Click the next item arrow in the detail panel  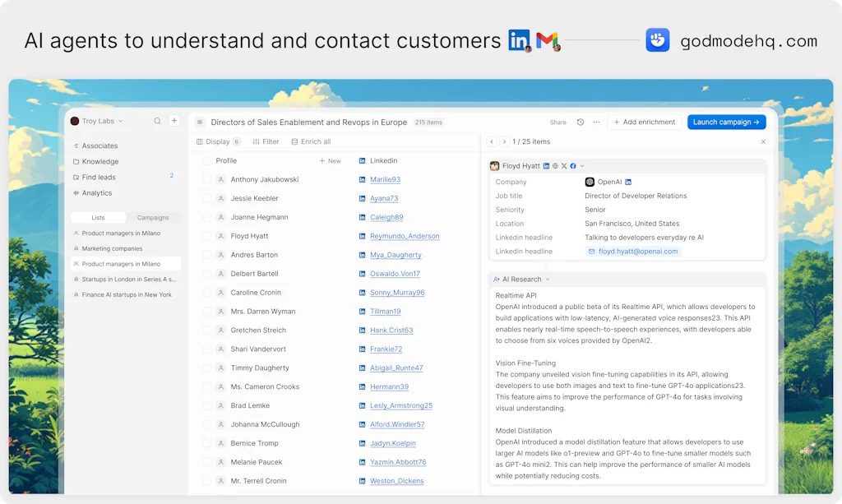(504, 141)
